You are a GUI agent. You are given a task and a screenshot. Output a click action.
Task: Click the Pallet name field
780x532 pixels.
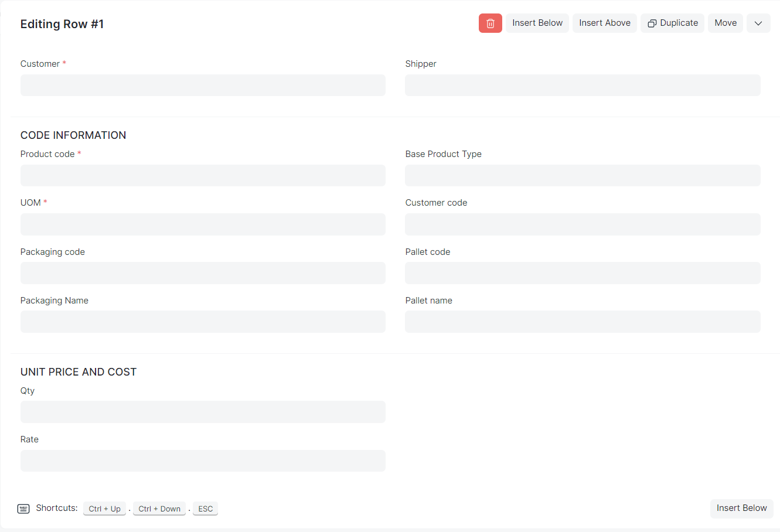point(583,322)
